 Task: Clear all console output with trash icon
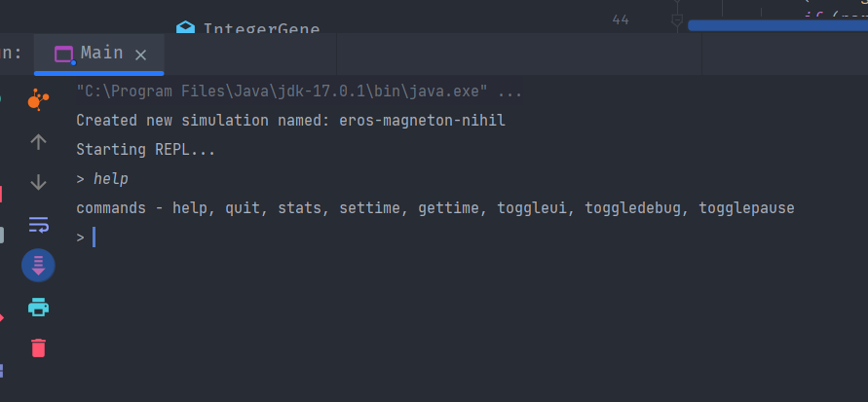[x=38, y=347]
